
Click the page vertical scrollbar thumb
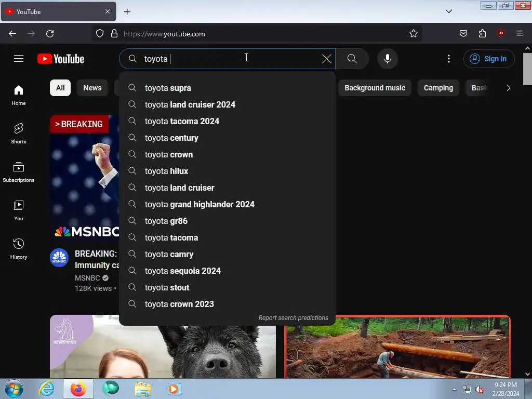pos(527,69)
